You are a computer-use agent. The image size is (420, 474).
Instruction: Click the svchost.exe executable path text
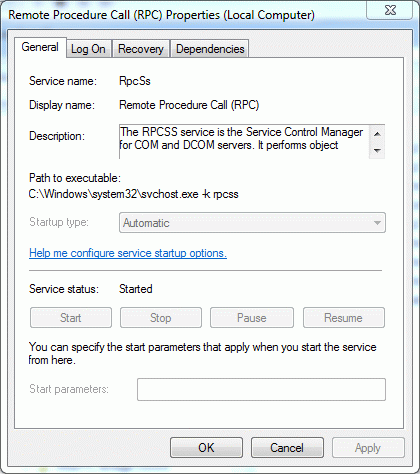pyautogui.click(x=133, y=194)
